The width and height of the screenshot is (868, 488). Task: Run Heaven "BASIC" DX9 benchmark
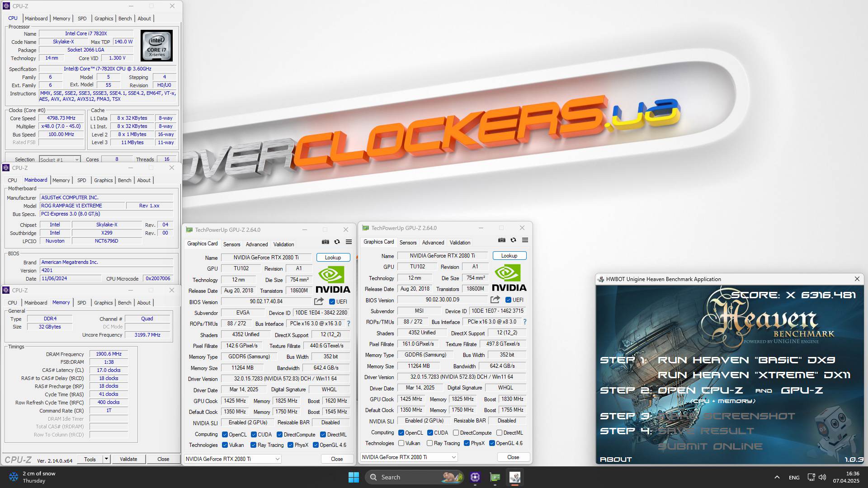pos(746,360)
